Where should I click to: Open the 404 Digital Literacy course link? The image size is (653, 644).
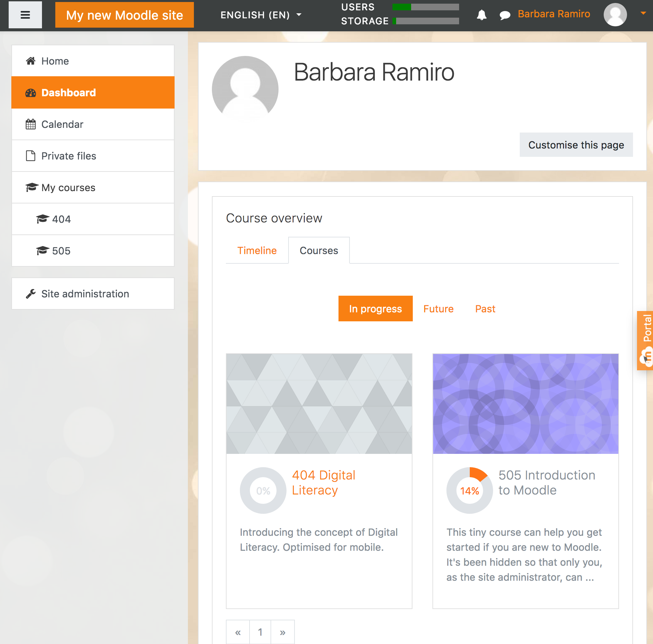click(x=324, y=483)
